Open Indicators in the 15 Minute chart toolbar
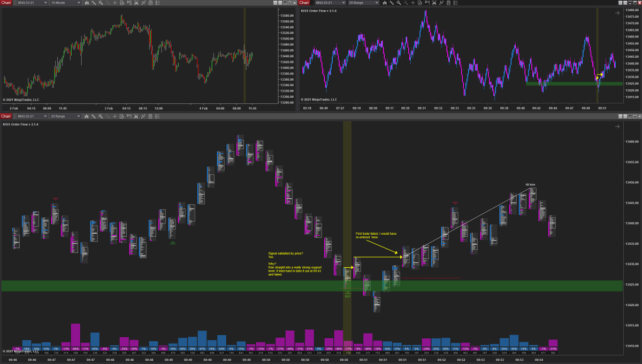Screen dimensions: 642x364 point(143,3)
